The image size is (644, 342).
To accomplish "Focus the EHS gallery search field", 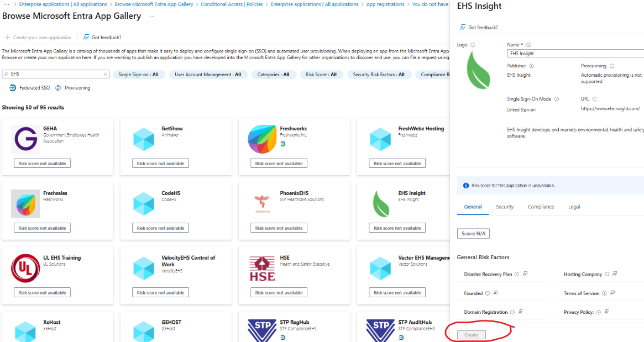I will [56, 74].
